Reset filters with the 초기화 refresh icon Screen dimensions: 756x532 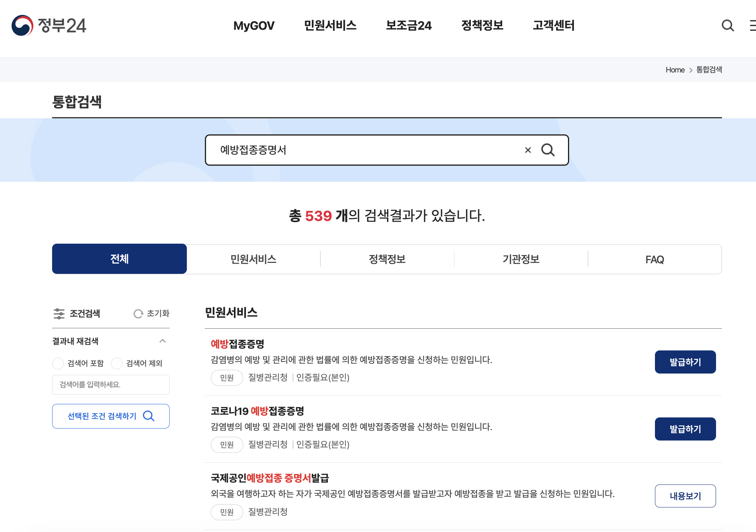(x=138, y=313)
